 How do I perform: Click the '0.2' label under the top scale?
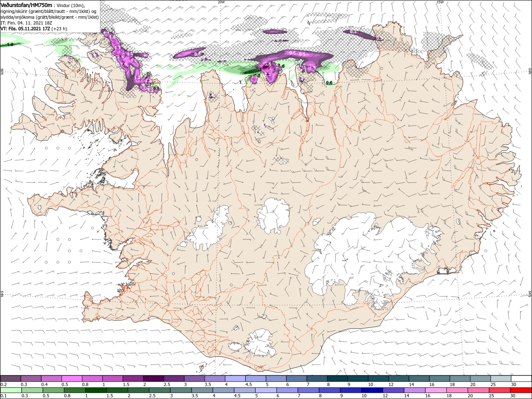(x=3, y=384)
